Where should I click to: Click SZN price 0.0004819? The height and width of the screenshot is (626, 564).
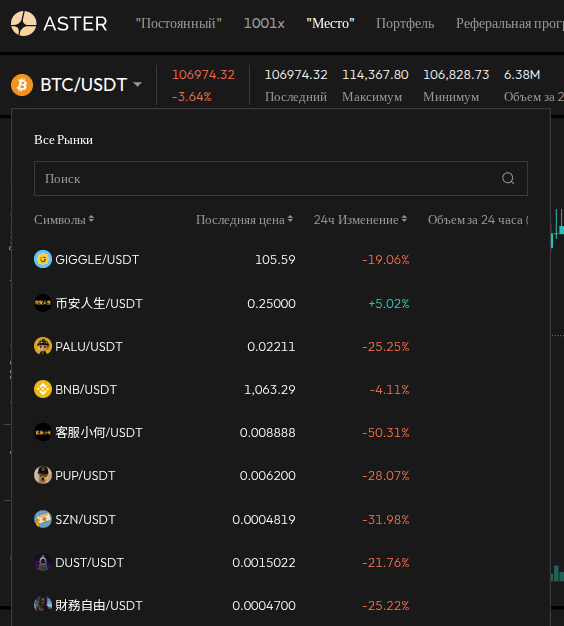pyautogui.click(x=264, y=519)
